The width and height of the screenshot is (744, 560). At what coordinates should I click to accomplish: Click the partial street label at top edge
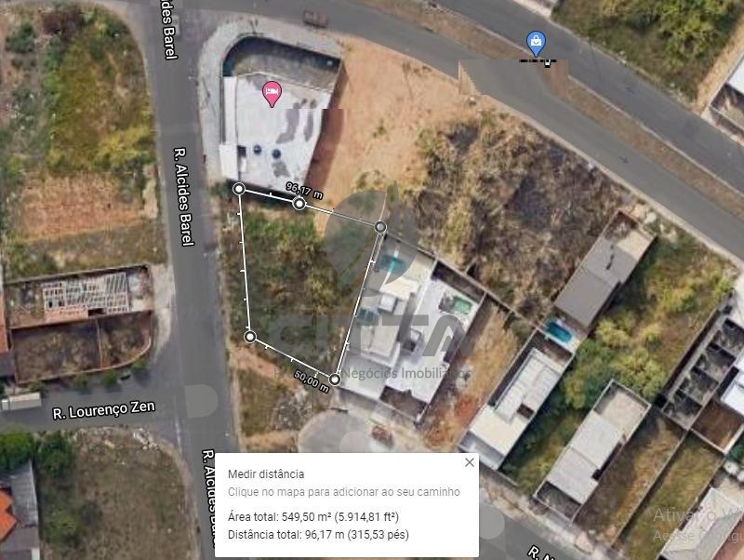click(x=169, y=30)
